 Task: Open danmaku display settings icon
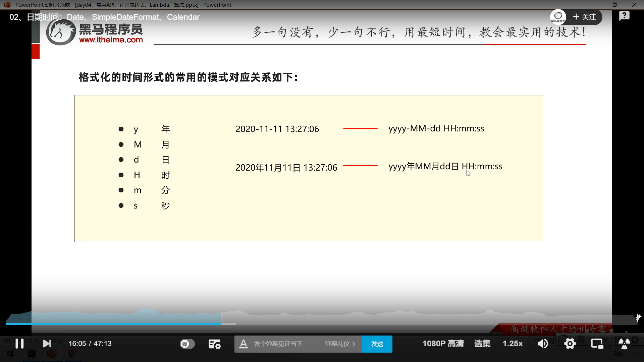click(215, 344)
